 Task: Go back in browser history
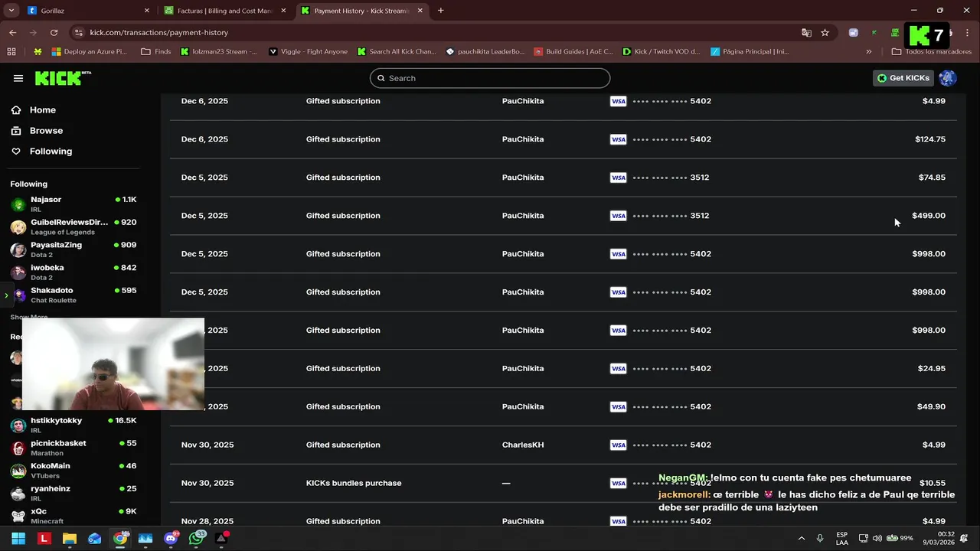[12, 32]
